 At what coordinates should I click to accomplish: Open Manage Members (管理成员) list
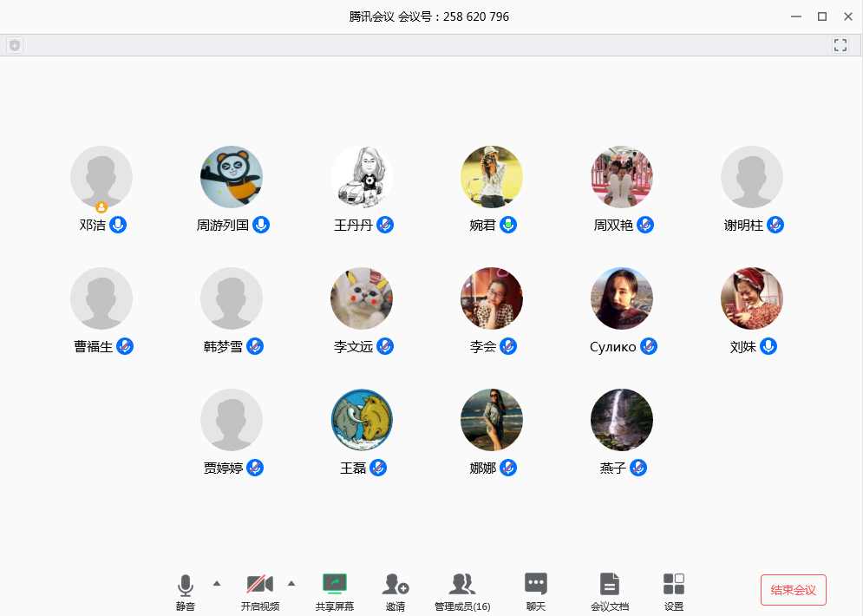pos(462,584)
